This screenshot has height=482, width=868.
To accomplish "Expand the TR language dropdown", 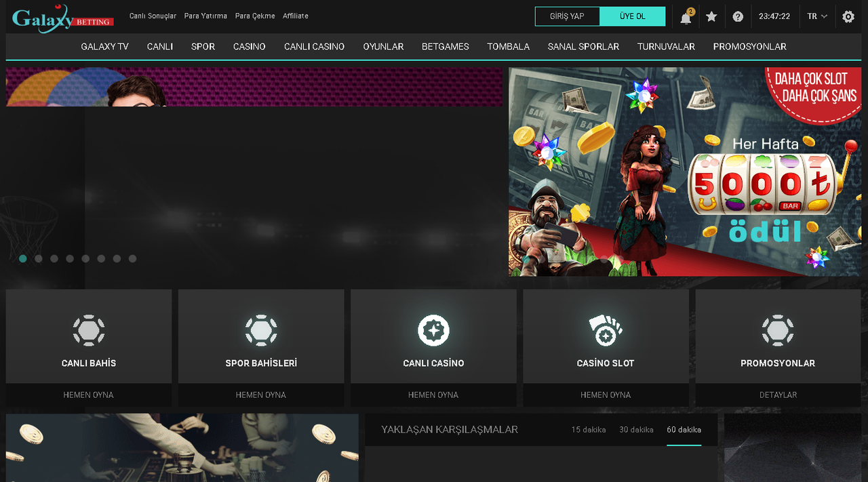I will point(817,16).
